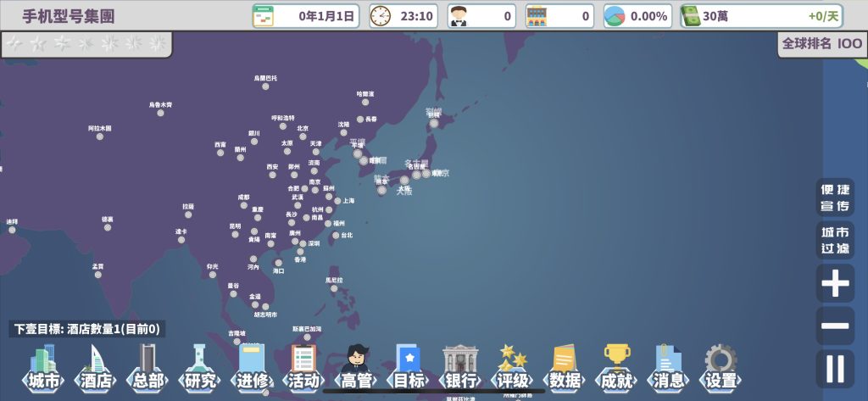The height and width of the screenshot is (401, 868).
Task: Click the calendar icon beside 0年1月1日
Action: pyautogui.click(x=263, y=16)
